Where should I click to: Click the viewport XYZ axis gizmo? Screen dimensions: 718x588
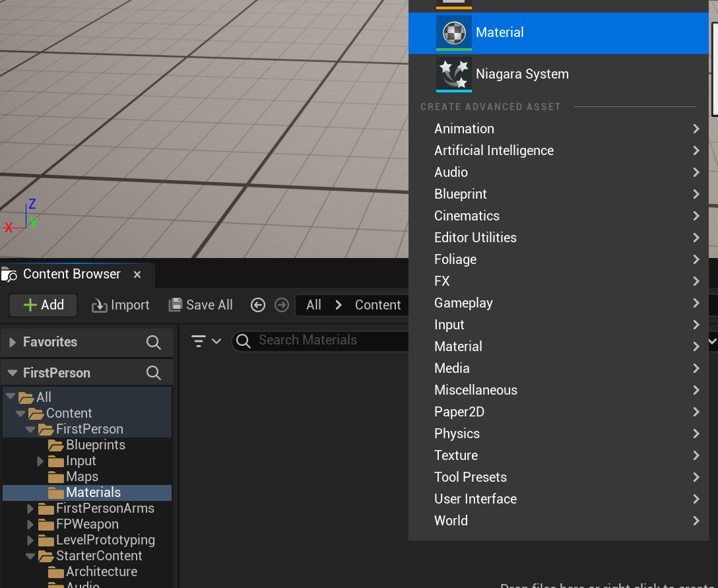pos(20,216)
